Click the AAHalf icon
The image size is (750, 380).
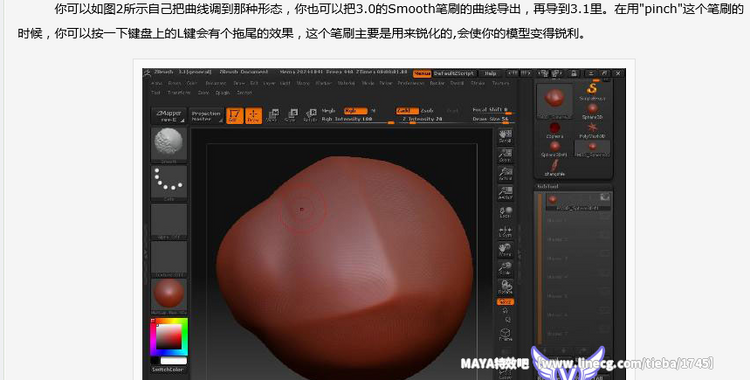505,192
